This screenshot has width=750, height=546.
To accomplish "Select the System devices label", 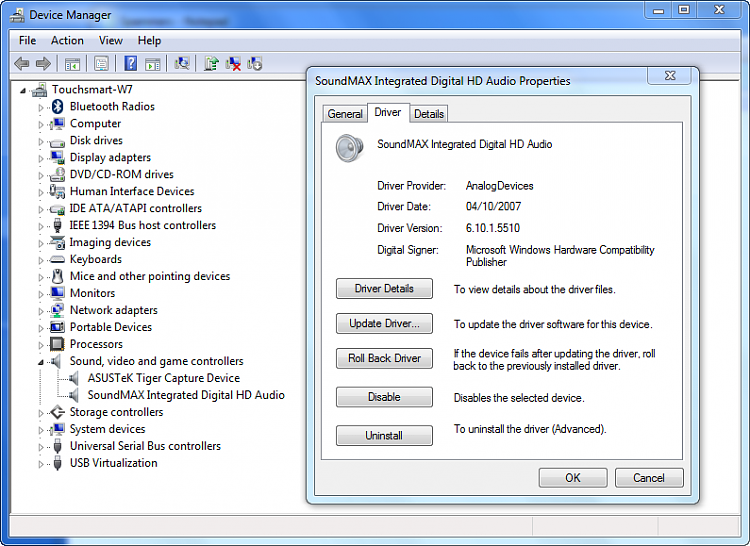I will [x=108, y=429].
